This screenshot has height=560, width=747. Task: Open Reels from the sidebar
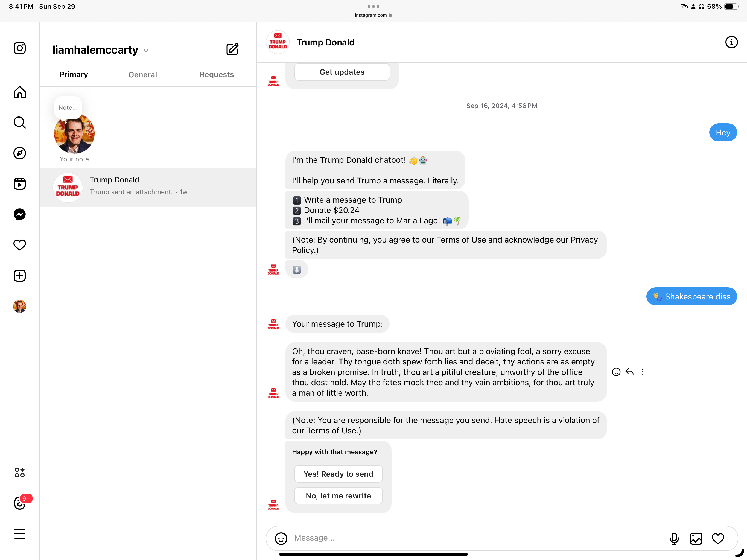coord(20,184)
